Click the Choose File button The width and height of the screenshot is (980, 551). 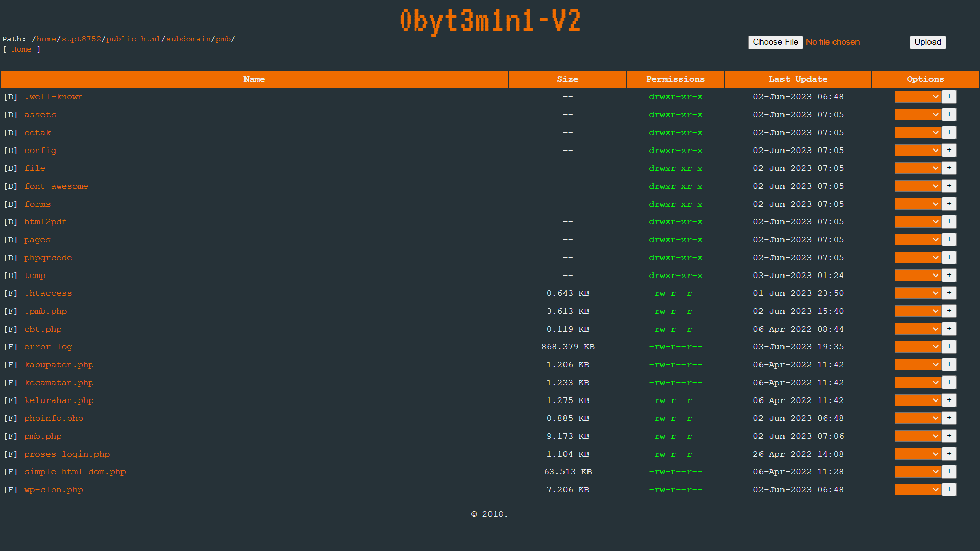pos(775,42)
